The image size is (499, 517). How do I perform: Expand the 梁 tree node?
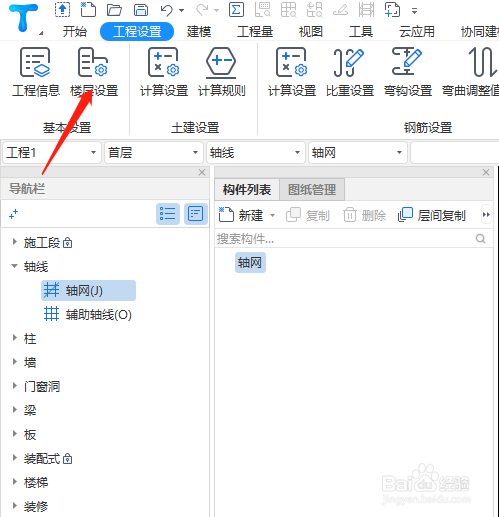pos(14,410)
